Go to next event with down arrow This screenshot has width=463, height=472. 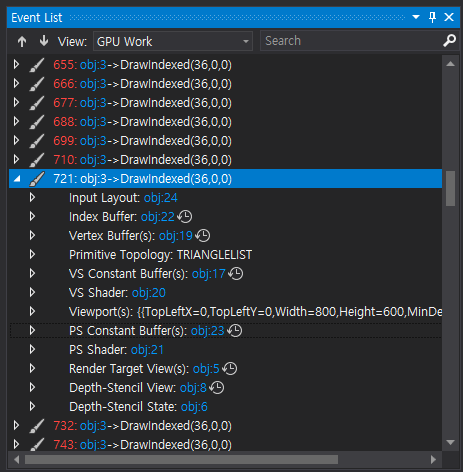click(44, 41)
